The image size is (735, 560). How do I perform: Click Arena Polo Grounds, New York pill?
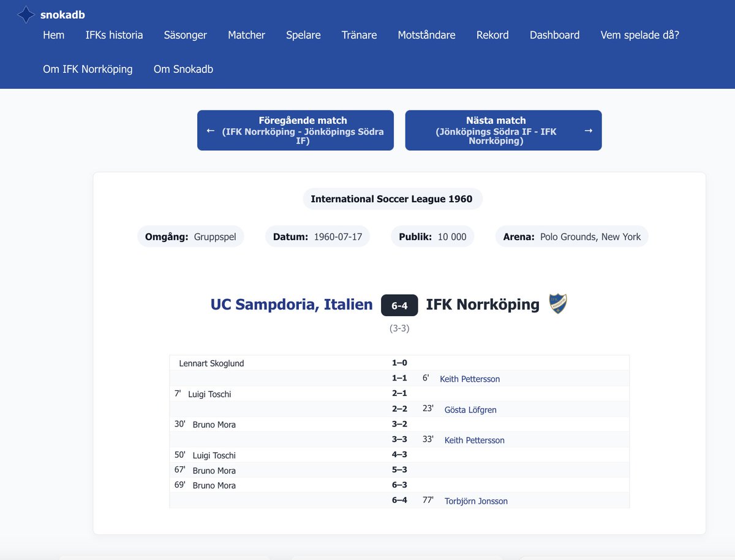coord(572,236)
